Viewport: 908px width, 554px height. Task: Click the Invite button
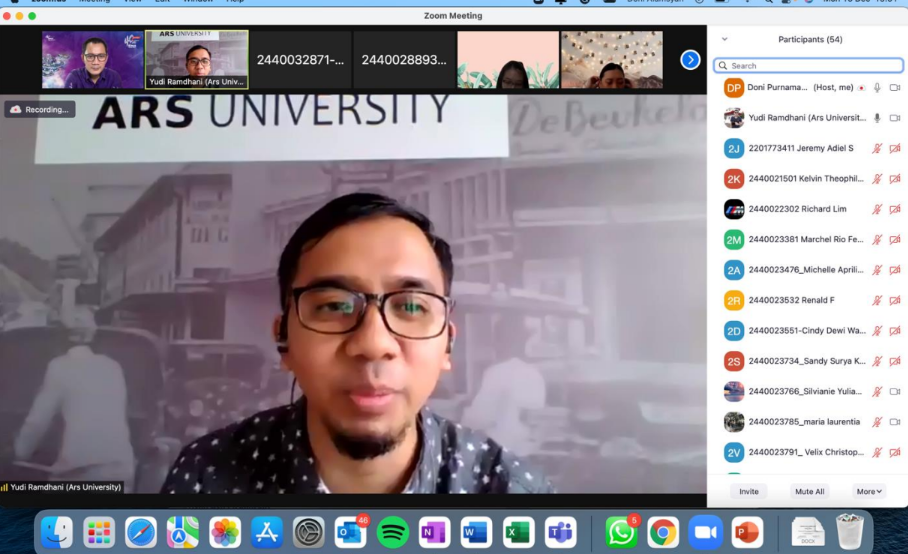[x=749, y=491]
